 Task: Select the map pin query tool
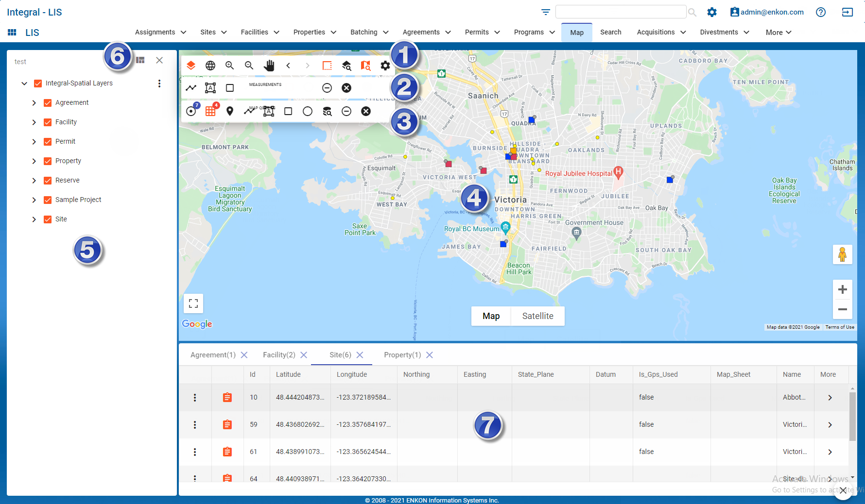(x=230, y=111)
